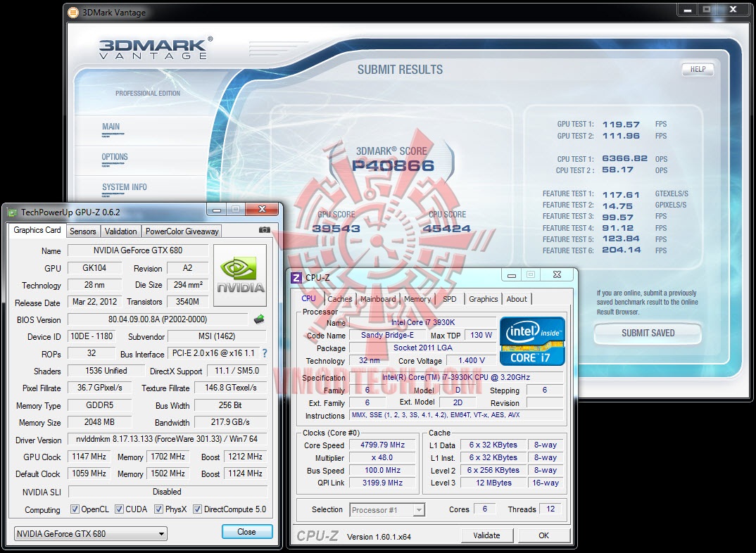This screenshot has width=756, height=553.
Task: Minimize the 3DMark Vantage window
Action: tap(688, 10)
